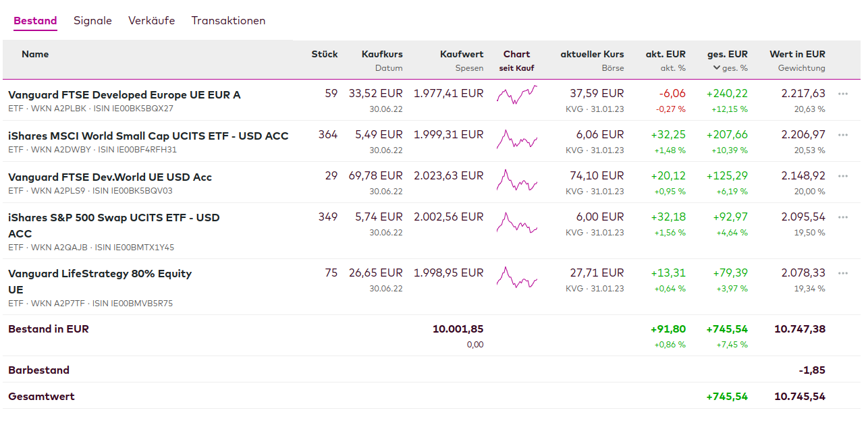868x425 pixels.
Task: Open more options for Vanguard LifeStrategy 80% Equity
Action: tap(842, 273)
